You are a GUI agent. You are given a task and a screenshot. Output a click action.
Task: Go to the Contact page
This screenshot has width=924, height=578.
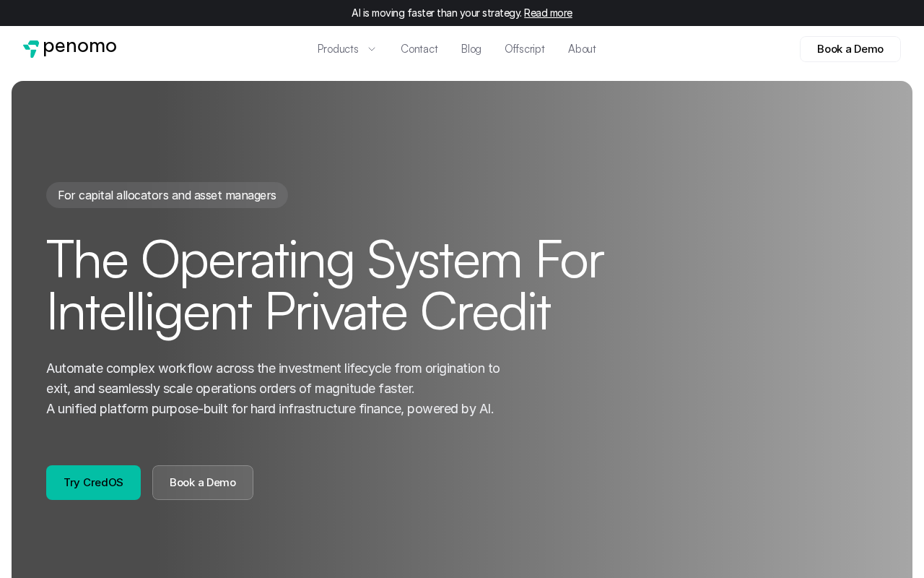(419, 49)
